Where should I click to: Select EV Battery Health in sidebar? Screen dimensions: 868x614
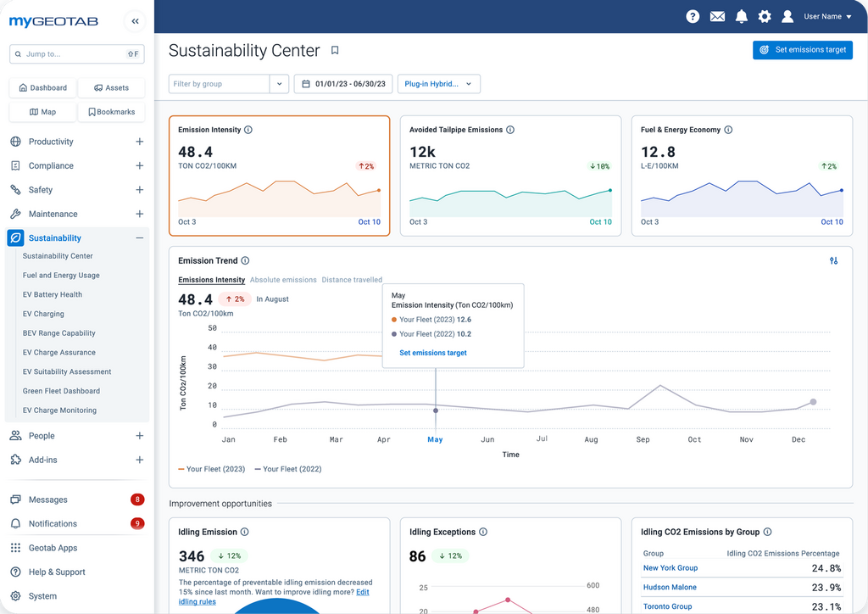53,294
